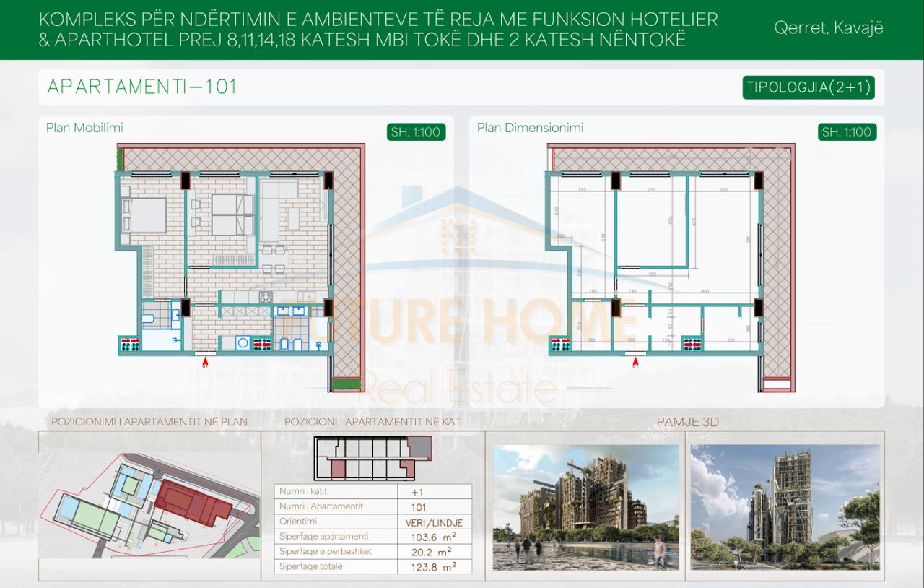Click the 103.6 m² value

click(x=435, y=537)
